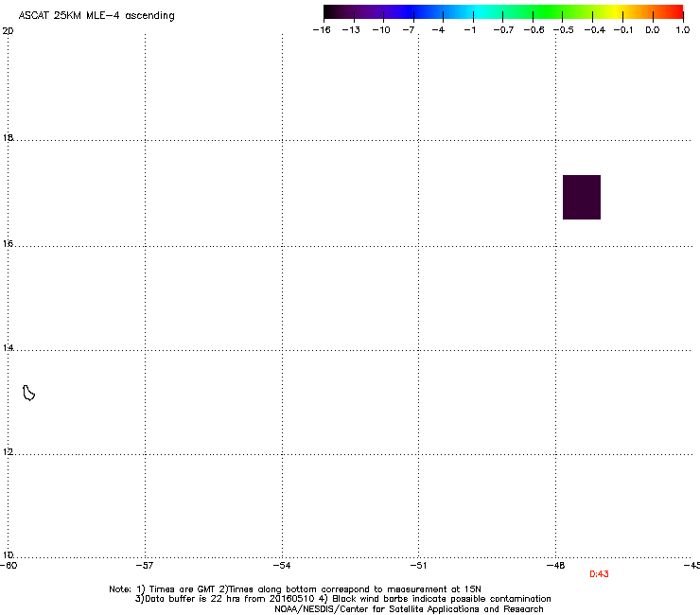Click the -4 color scale label
This screenshot has width=700, height=615.
click(438, 30)
